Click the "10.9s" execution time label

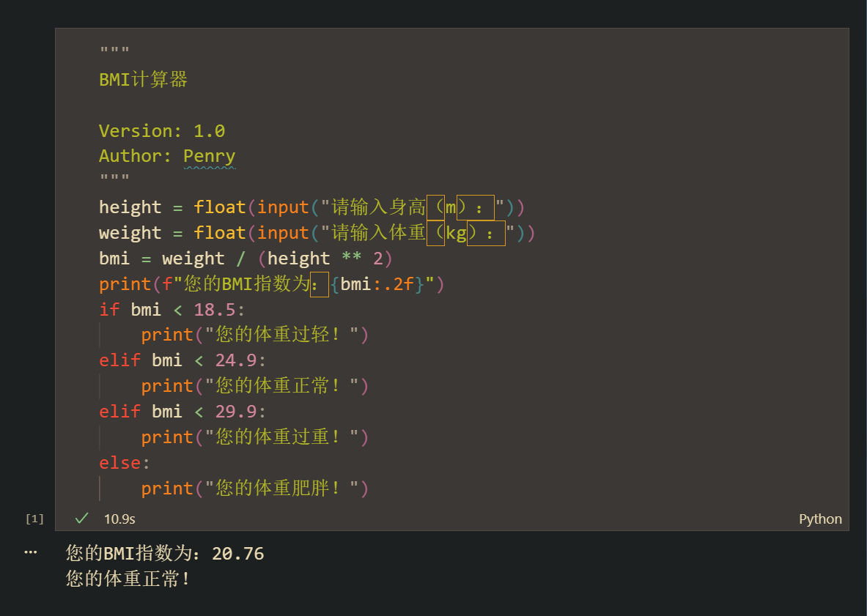click(x=119, y=519)
